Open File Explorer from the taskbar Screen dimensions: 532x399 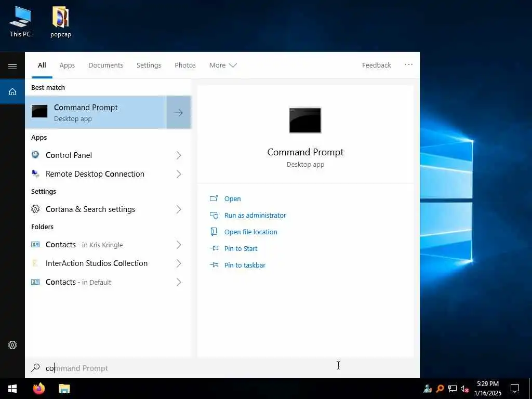tap(64, 389)
